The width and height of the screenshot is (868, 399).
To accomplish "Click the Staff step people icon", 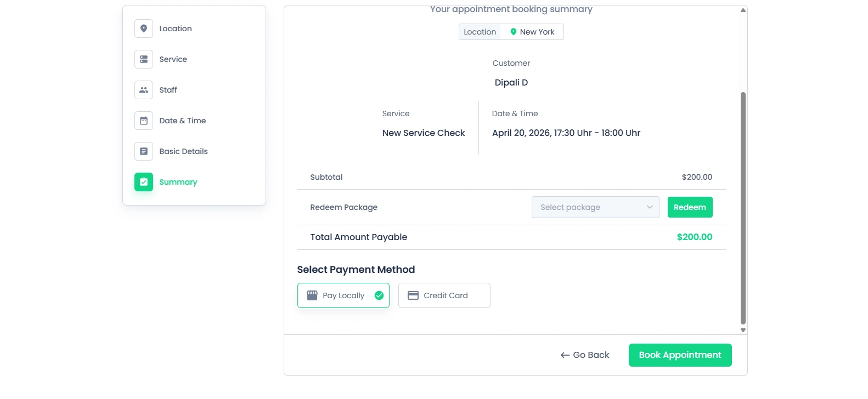I will click(x=144, y=90).
